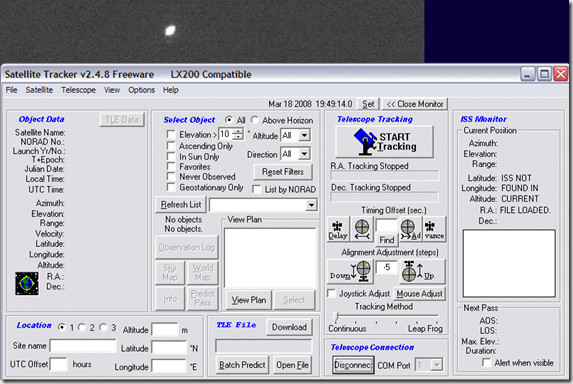Viewport: 573px width, 384px height.
Task: Click the Earth globe icon in Object Data
Action: (x=27, y=284)
